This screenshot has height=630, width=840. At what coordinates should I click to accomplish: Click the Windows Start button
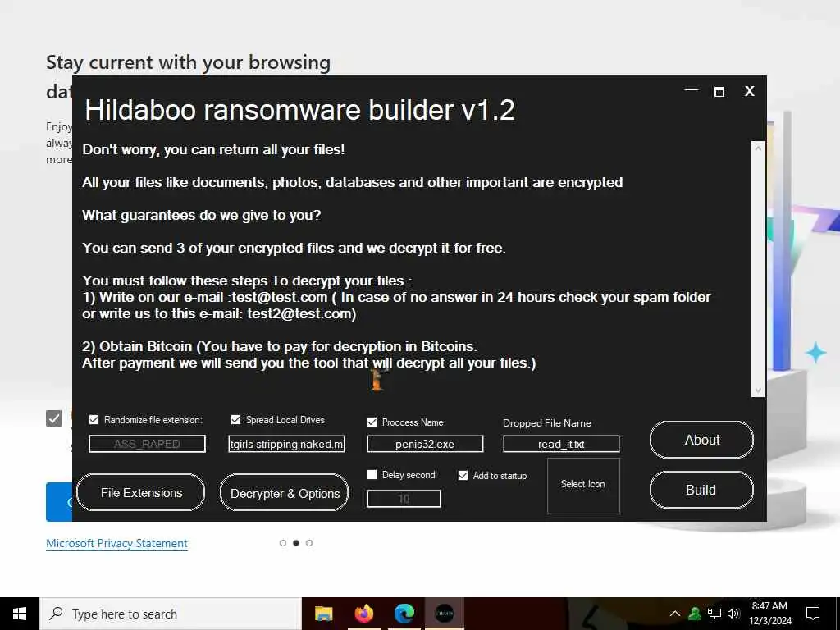click(20, 614)
